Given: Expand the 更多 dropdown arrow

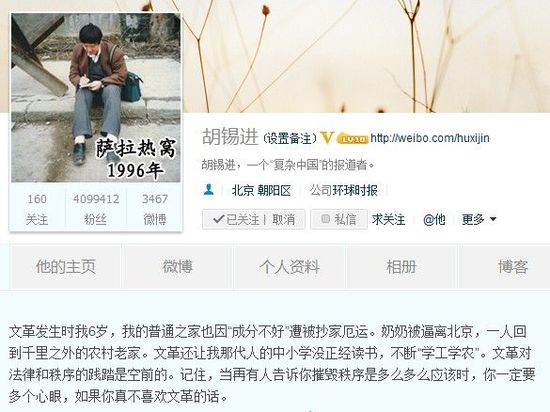Looking at the screenshot, I should 493,219.
